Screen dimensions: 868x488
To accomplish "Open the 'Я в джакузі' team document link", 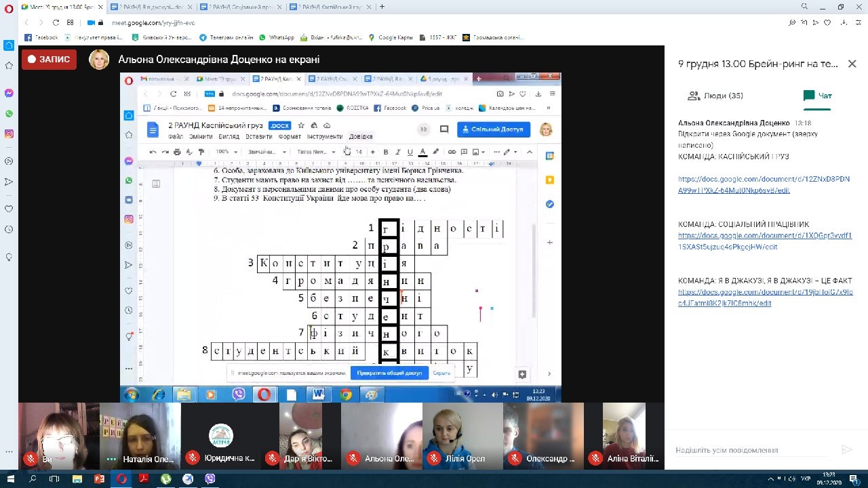I will pyautogui.click(x=765, y=298).
